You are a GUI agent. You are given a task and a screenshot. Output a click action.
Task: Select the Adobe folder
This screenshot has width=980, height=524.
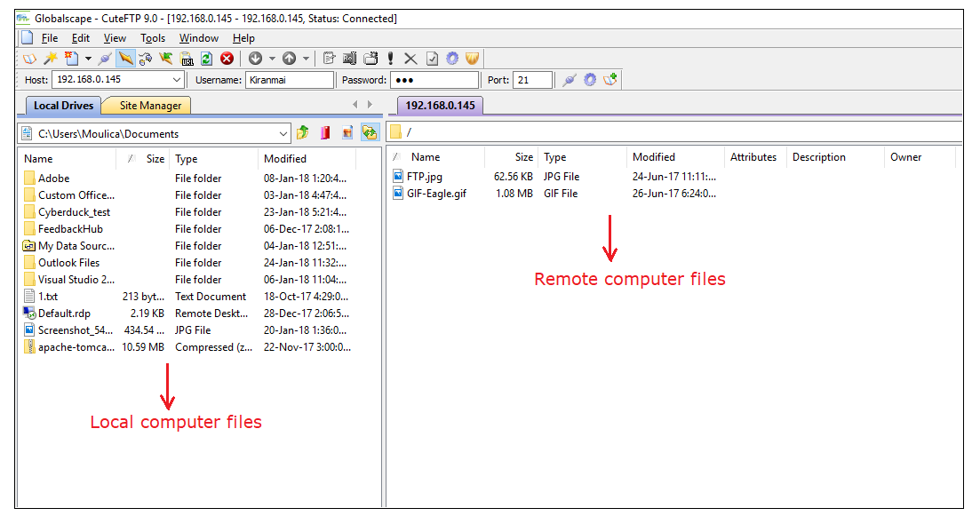[53, 178]
